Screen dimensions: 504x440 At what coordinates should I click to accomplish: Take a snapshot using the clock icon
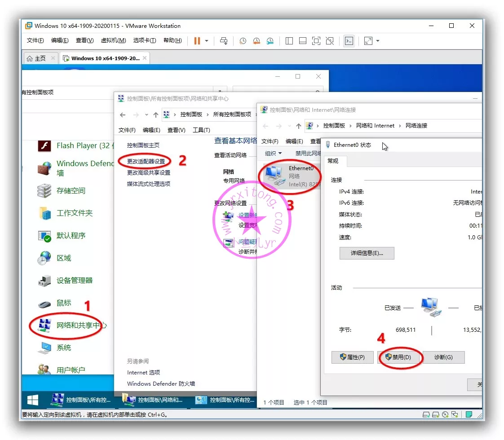coord(243,41)
